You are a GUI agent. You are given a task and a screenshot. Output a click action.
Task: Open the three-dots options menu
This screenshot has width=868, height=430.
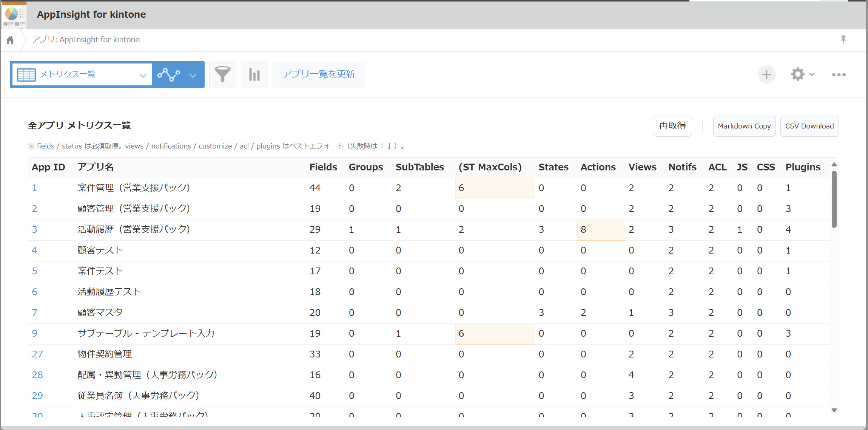839,74
